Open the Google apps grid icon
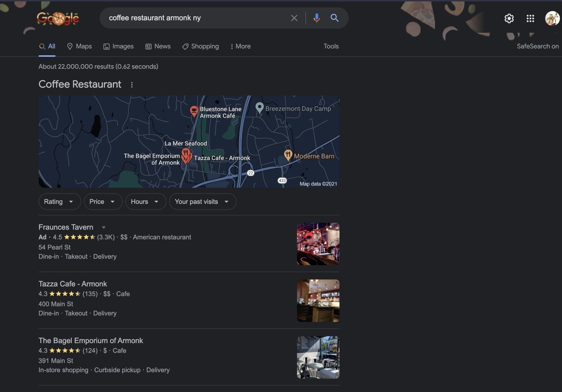This screenshot has width=562, height=392. point(530,18)
